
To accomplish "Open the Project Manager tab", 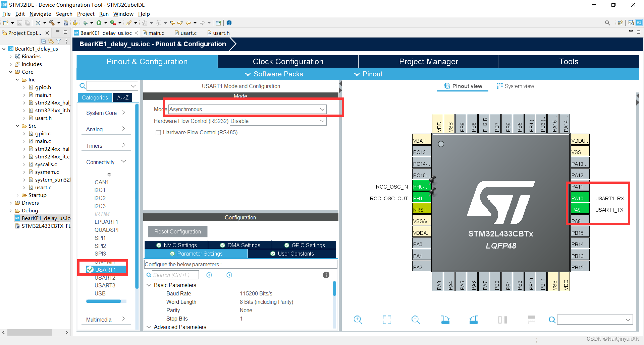I will tap(429, 62).
